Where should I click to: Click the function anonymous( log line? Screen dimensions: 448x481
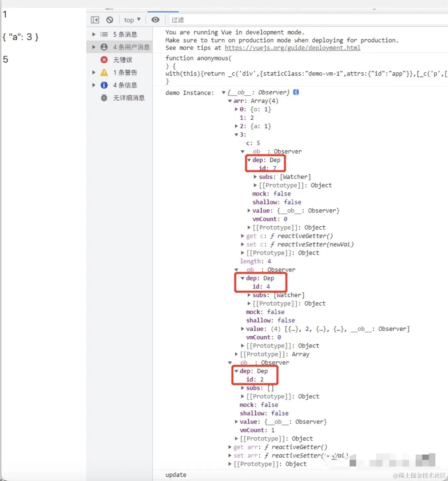[198, 58]
